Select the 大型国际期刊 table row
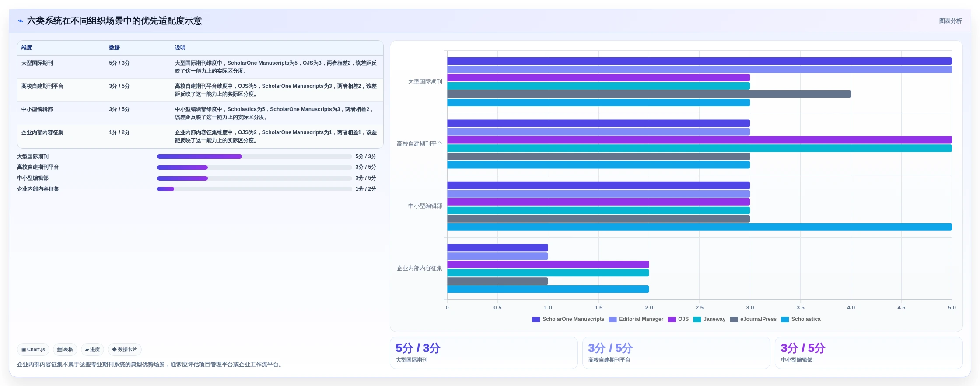Screen dimensions: 980x386 [200, 67]
